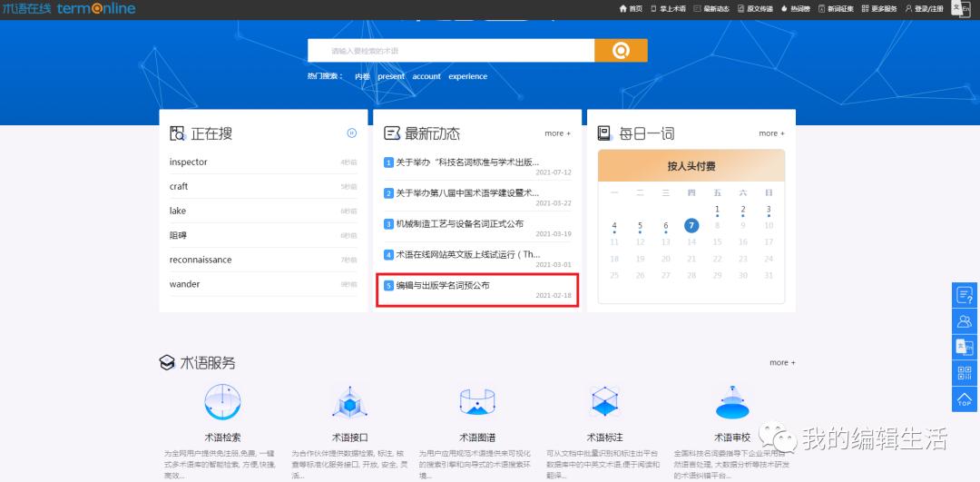
Task: Click the translate language icon in right sidebar
Action: [x=965, y=347]
